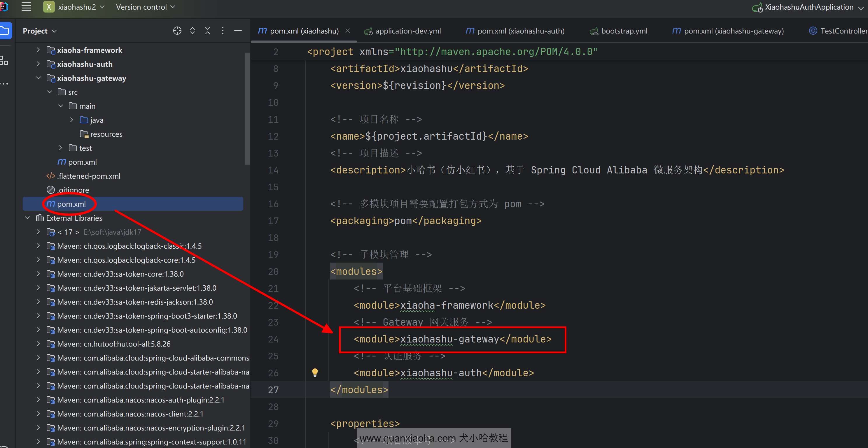This screenshot has width=868, height=448.
Task: Close pom.xml (xiaohashu) tab
Action: 348,31
